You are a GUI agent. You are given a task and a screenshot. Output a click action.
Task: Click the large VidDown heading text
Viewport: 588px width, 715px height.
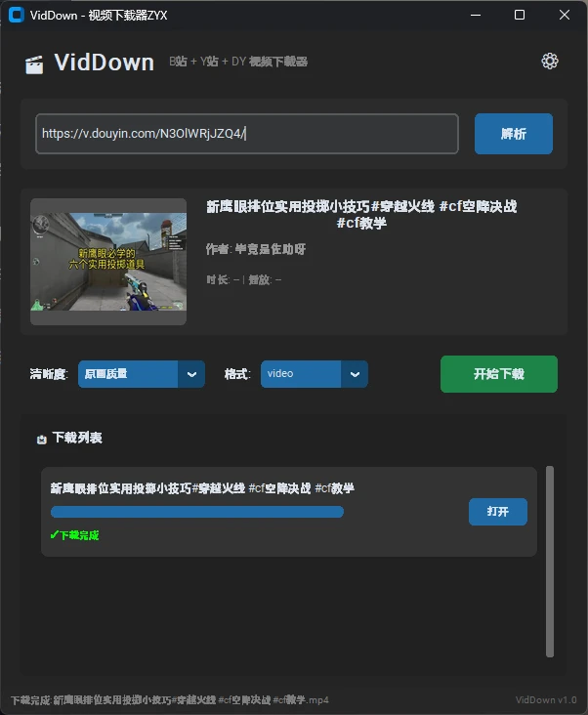(x=105, y=63)
